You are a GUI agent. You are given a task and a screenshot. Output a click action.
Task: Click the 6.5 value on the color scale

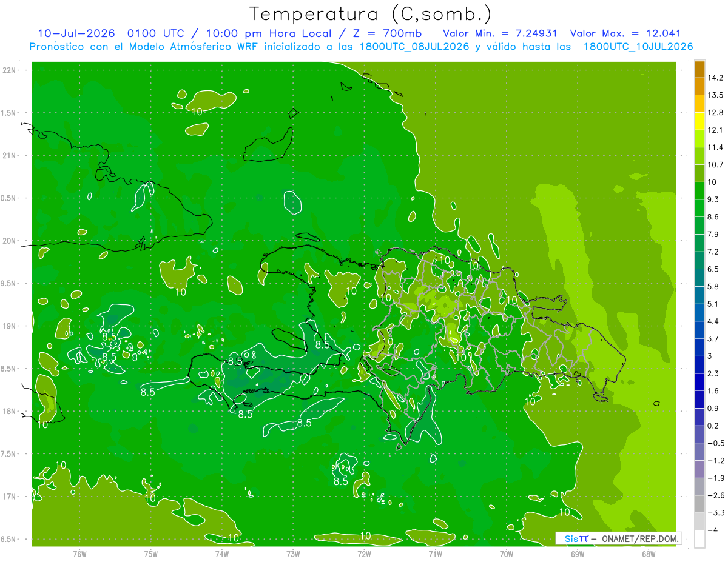point(713,269)
